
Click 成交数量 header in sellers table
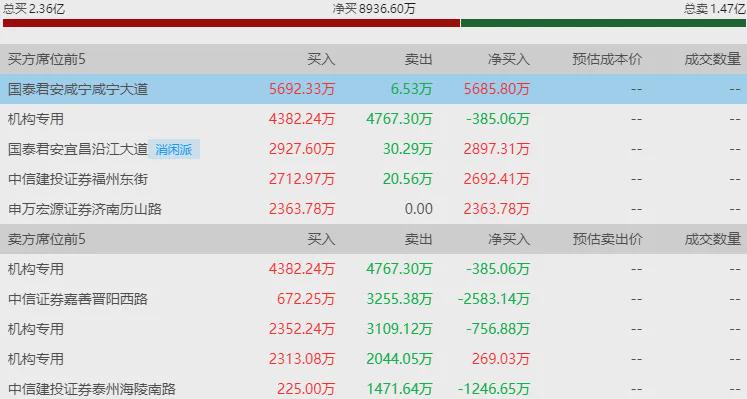(713, 239)
